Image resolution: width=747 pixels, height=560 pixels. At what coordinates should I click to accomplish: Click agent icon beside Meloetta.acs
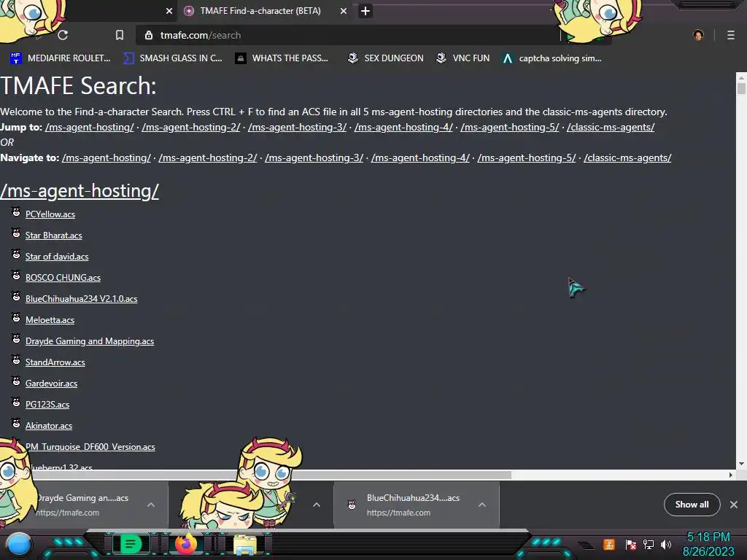(16, 318)
